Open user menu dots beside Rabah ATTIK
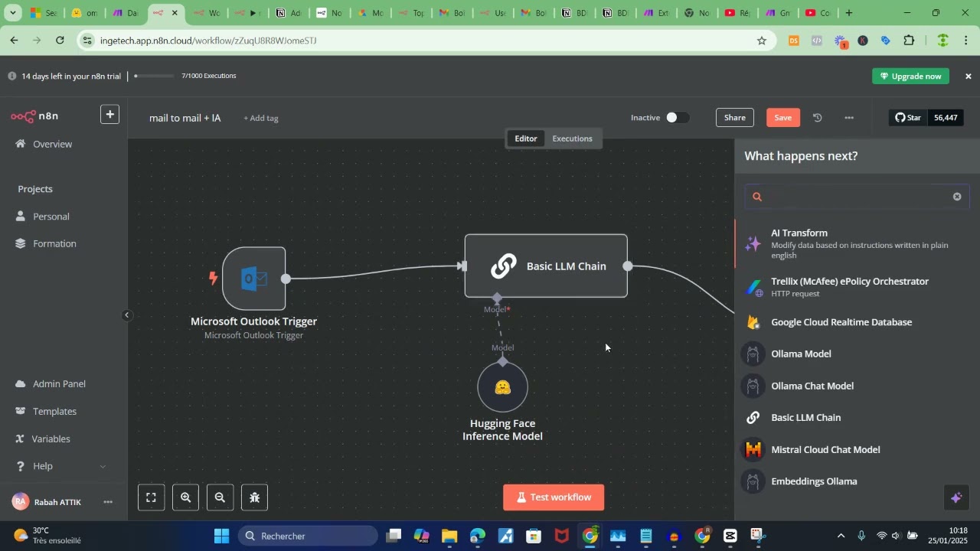980x551 pixels. coord(108,502)
